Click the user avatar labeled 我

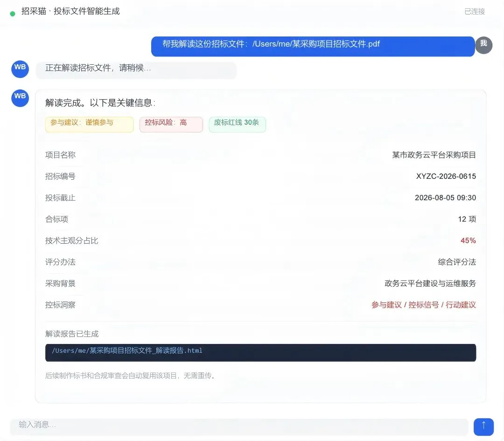click(484, 45)
